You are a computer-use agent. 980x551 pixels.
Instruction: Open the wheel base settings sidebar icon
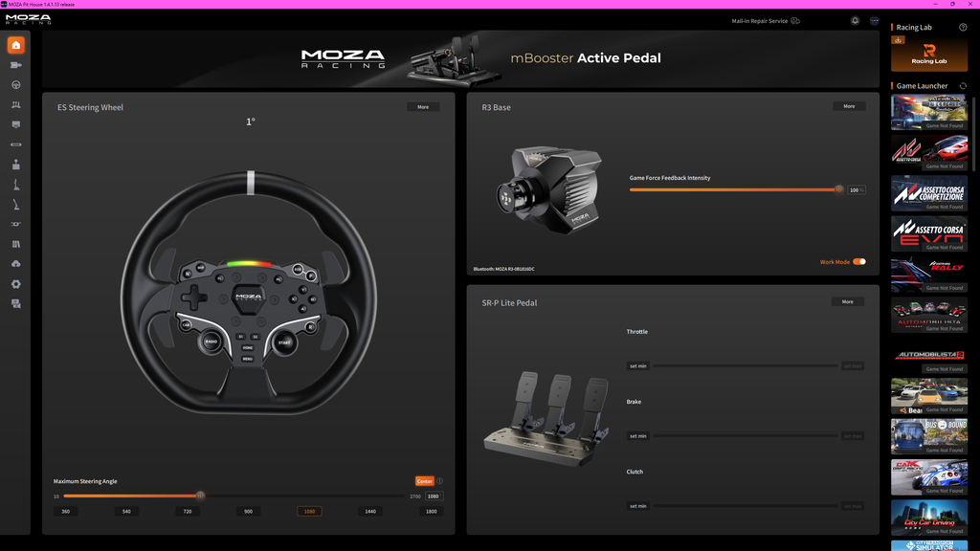pyautogui.click(x=15, y=65)
